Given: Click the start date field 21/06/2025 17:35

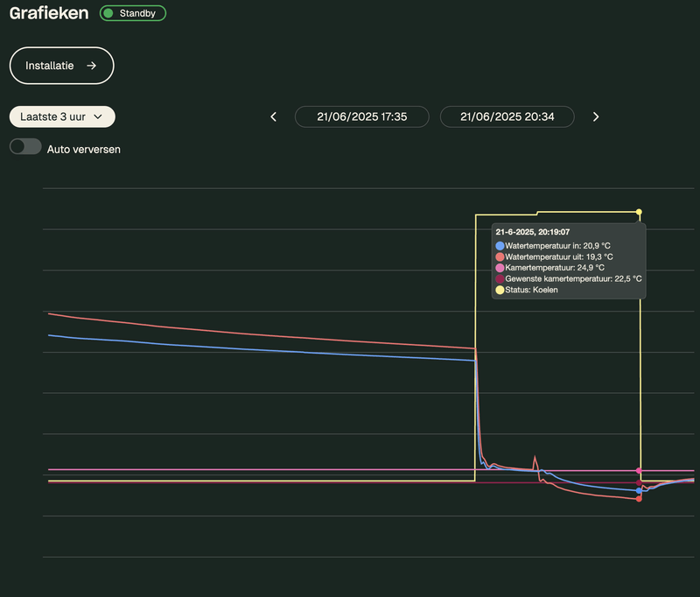Looking at the screenshot, I should tap(361, 116).
